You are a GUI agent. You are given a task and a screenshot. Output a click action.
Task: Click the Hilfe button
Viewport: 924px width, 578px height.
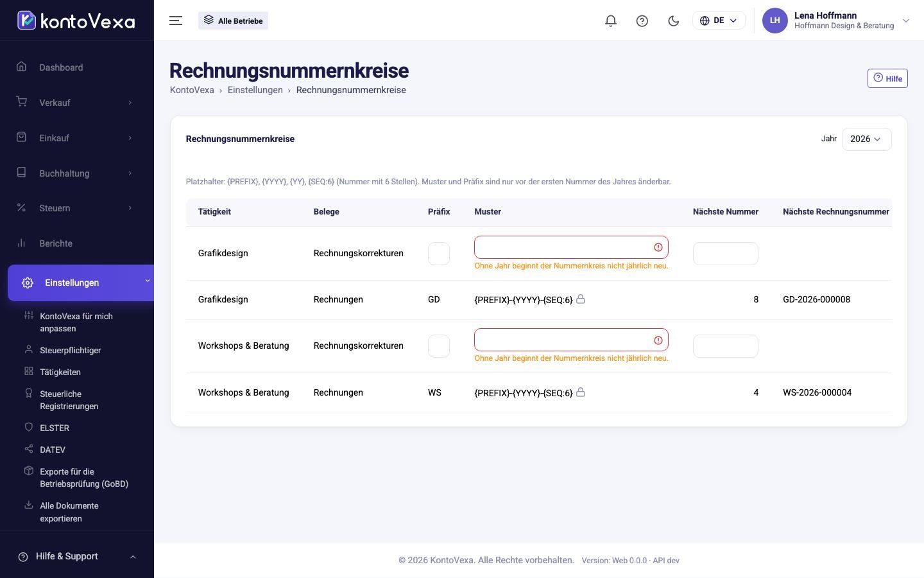[887, 78]
